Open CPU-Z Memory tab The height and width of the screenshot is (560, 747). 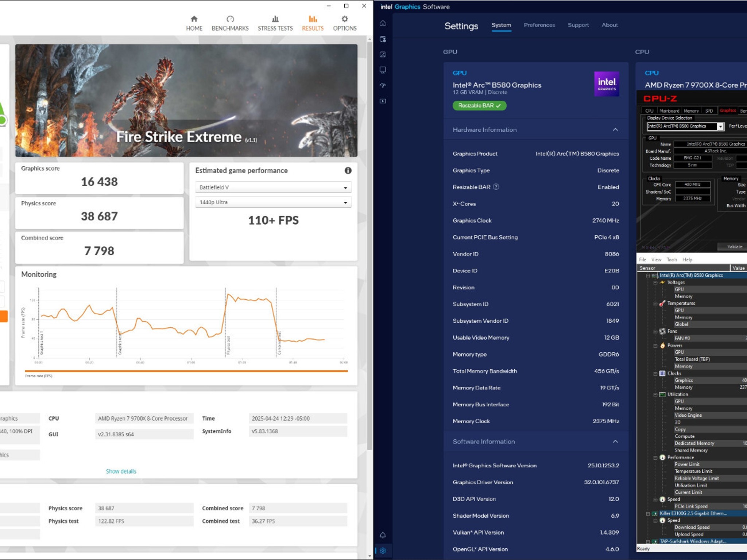click(x=691, y=111)
